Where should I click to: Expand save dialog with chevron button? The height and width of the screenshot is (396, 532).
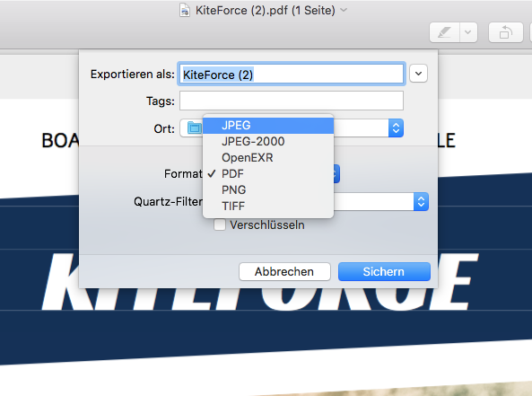(418, 74)
